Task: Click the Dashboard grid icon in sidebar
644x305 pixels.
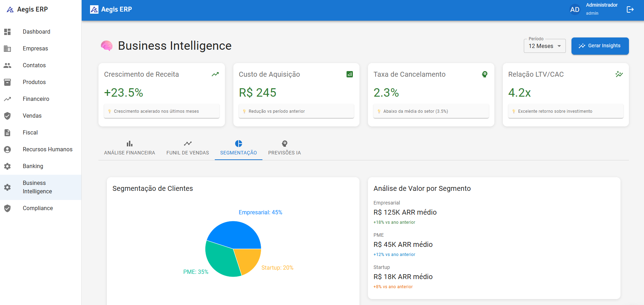Action: pos(7,32)
